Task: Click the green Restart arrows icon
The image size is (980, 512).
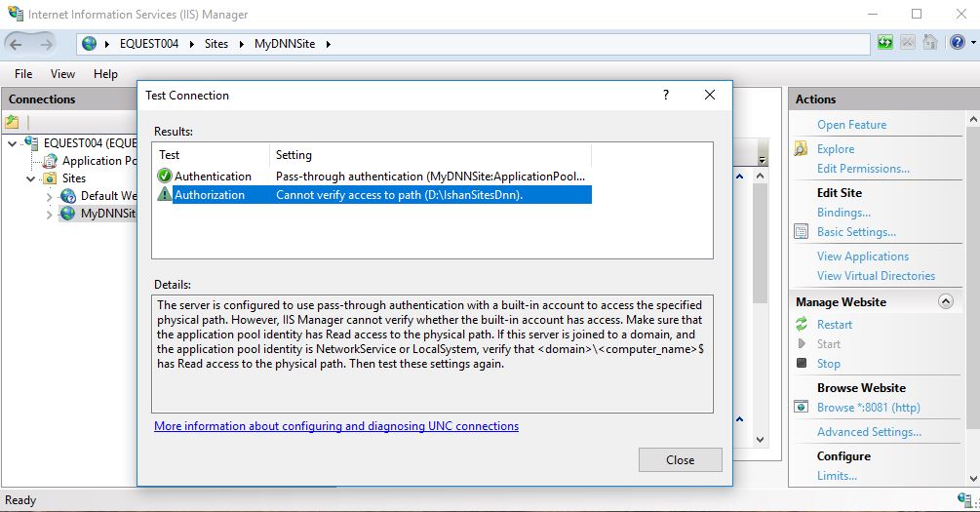Action: (x=802, y=324)
